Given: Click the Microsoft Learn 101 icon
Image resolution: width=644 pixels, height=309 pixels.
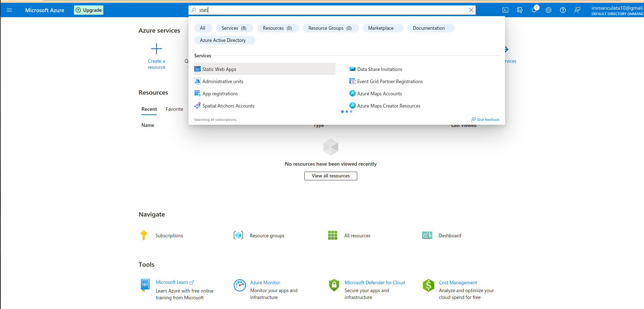Looking at the screenshot, I should [145, 285].
